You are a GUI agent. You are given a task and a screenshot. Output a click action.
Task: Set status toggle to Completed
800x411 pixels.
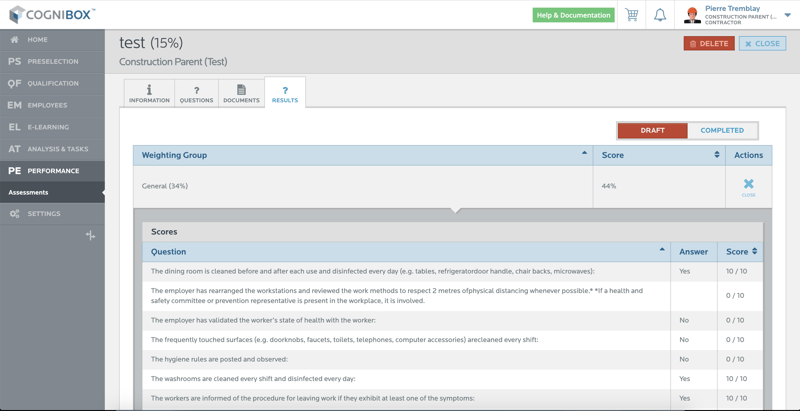[x=722, y=131]
